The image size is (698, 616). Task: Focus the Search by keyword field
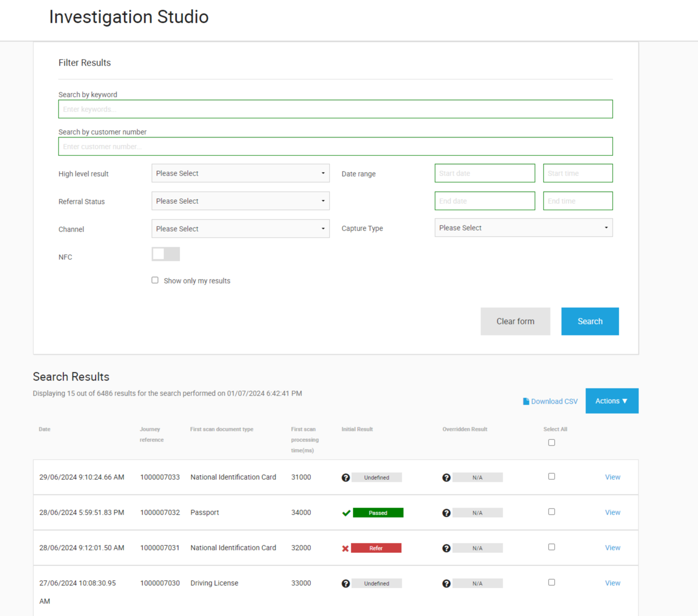pos(335,109)
